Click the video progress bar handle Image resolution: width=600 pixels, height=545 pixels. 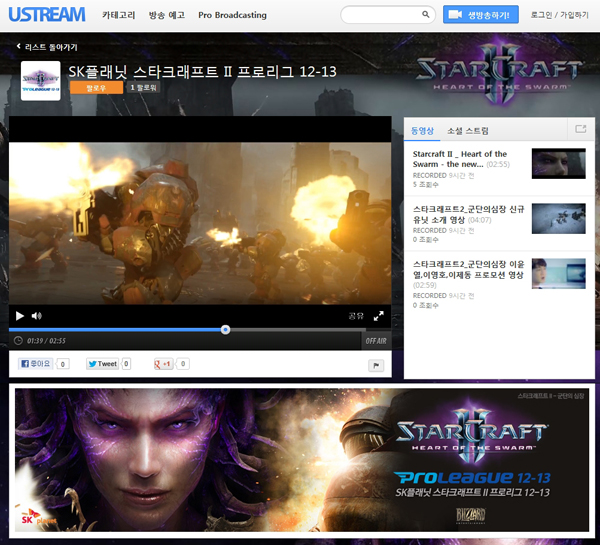pyautogui.click(x=225, y=329)
